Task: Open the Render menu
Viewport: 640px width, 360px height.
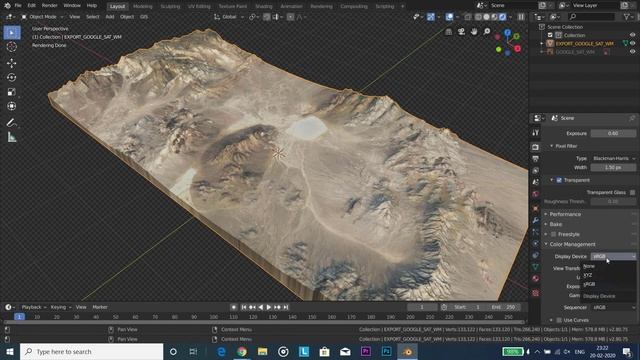Action: [x=49, y=6]
